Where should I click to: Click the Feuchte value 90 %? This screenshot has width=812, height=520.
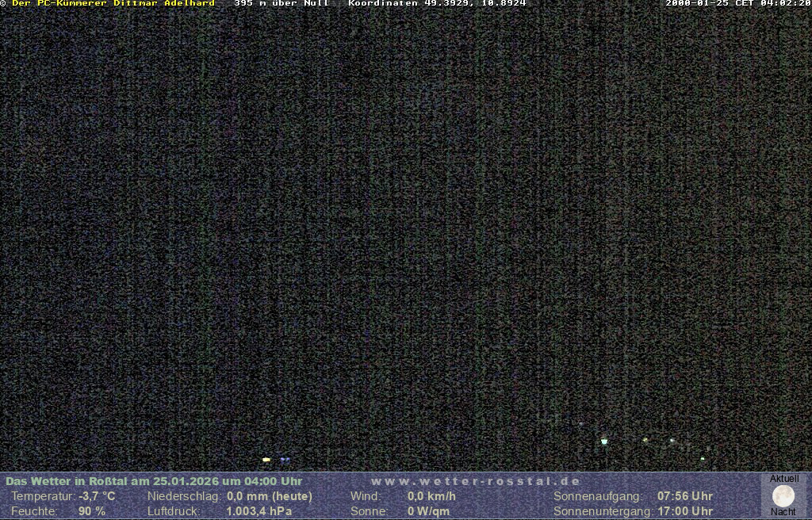(x=92, y=511)
